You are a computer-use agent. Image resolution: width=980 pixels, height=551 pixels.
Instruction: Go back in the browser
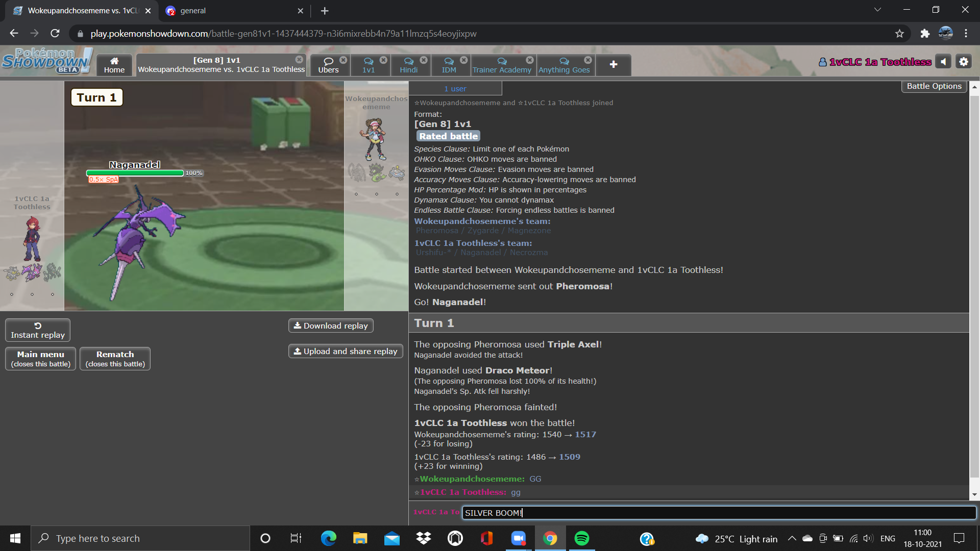14,33
